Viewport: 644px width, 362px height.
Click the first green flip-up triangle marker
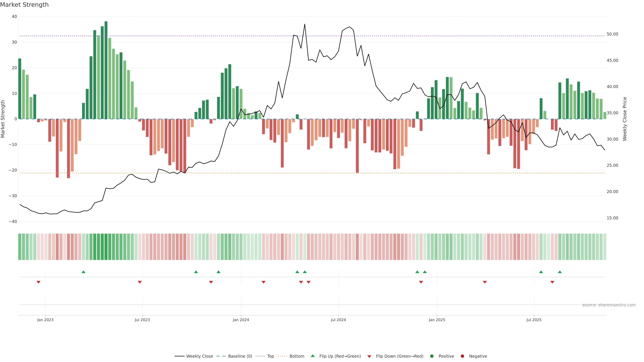pos(84,272)
